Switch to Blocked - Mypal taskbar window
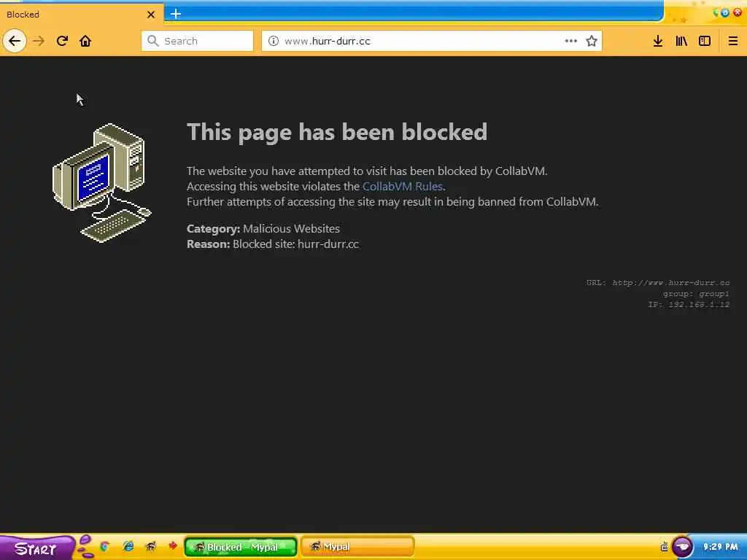The width and height of the screenshot is (747, 560). point(241,547)
